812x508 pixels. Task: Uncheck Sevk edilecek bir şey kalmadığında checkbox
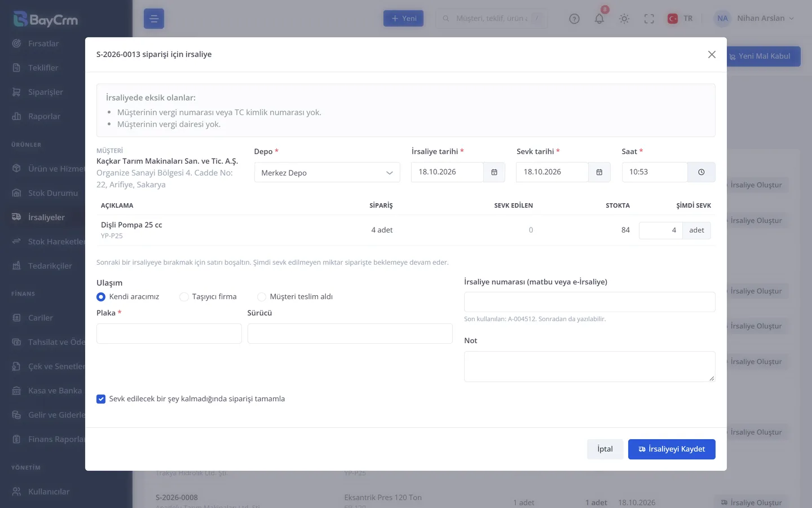[x=101, y=399]
